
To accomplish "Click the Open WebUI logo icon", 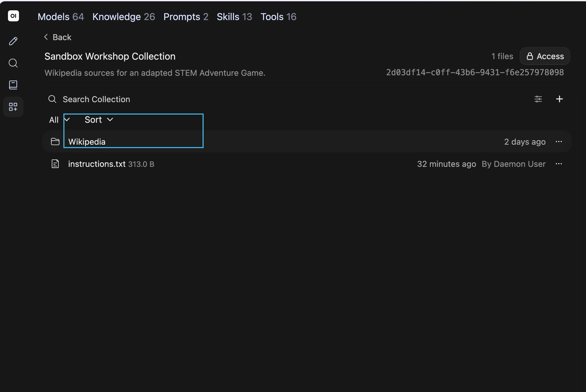I will pos(13,16).
